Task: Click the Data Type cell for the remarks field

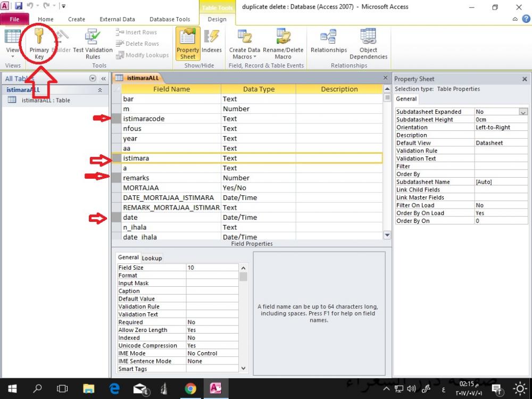Action: coord(259,178)
